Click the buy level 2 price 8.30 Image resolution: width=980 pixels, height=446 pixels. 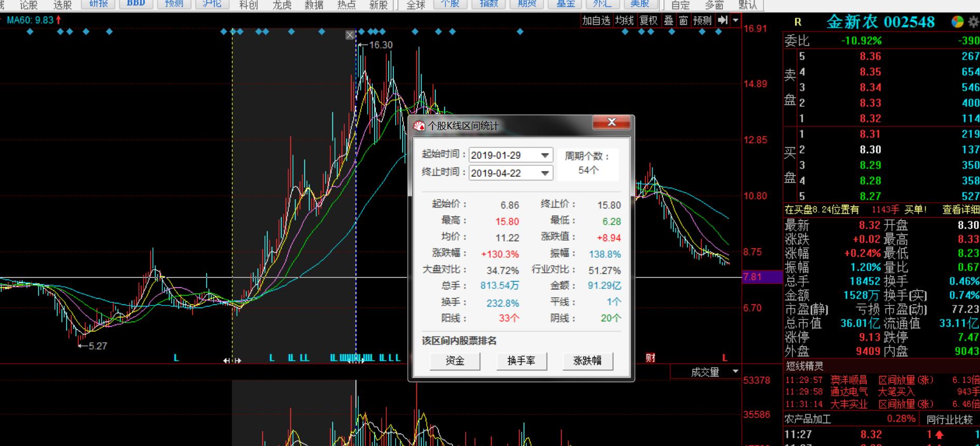tap(870, 150)
